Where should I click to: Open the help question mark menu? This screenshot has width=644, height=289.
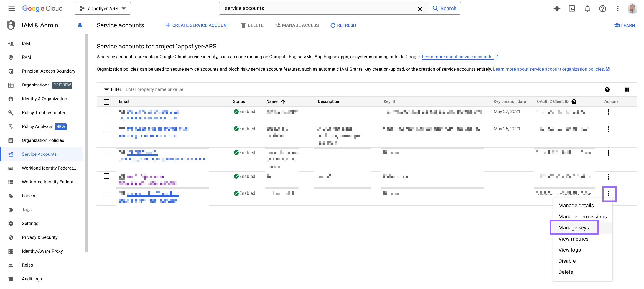pos(602,9)
